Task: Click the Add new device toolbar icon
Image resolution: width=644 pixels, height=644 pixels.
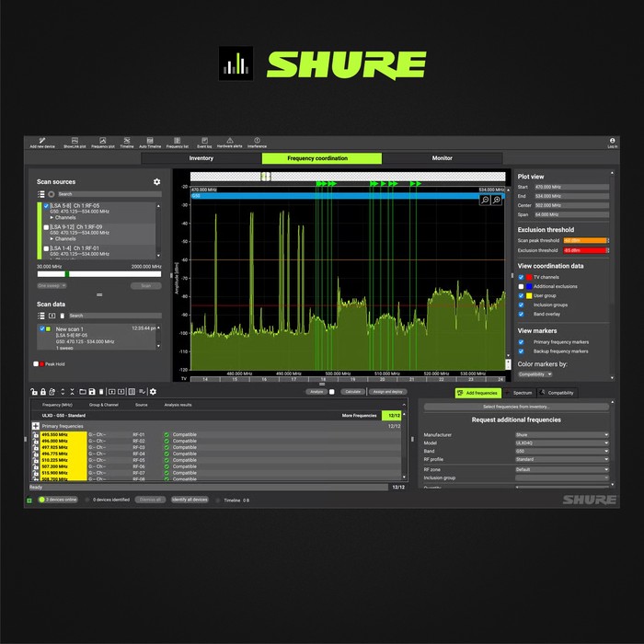Action: point(42,143)
